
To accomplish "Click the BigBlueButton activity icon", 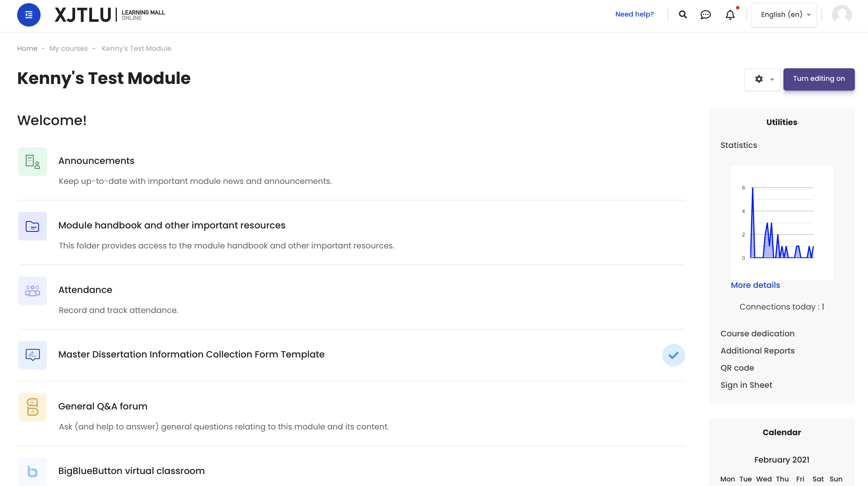I will click(x=32, y=471).
